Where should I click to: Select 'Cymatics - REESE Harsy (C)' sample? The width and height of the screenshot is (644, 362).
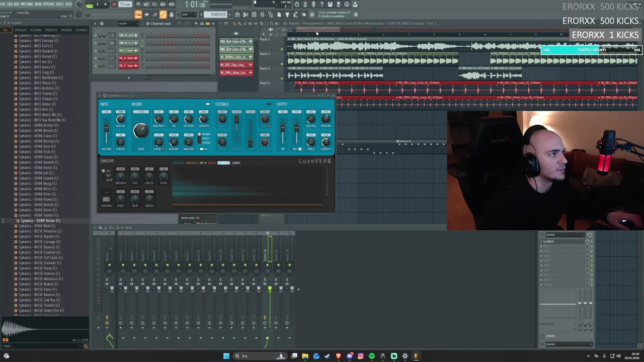click(x=38, y=268)
